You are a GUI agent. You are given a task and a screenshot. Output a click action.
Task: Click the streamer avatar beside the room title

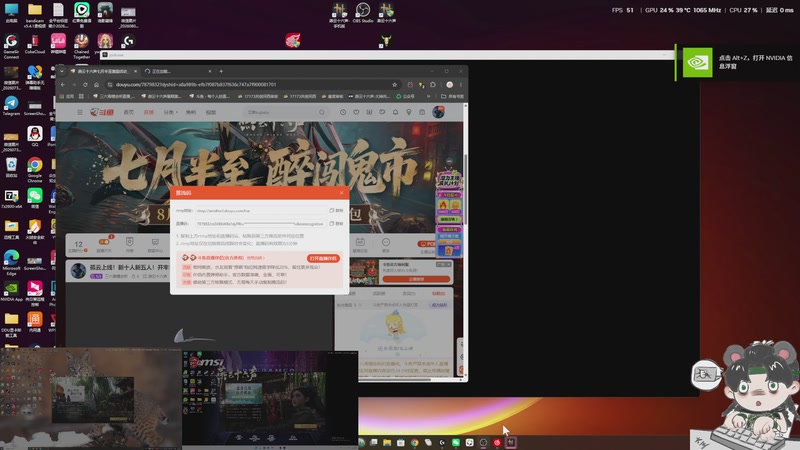(79, 270)
